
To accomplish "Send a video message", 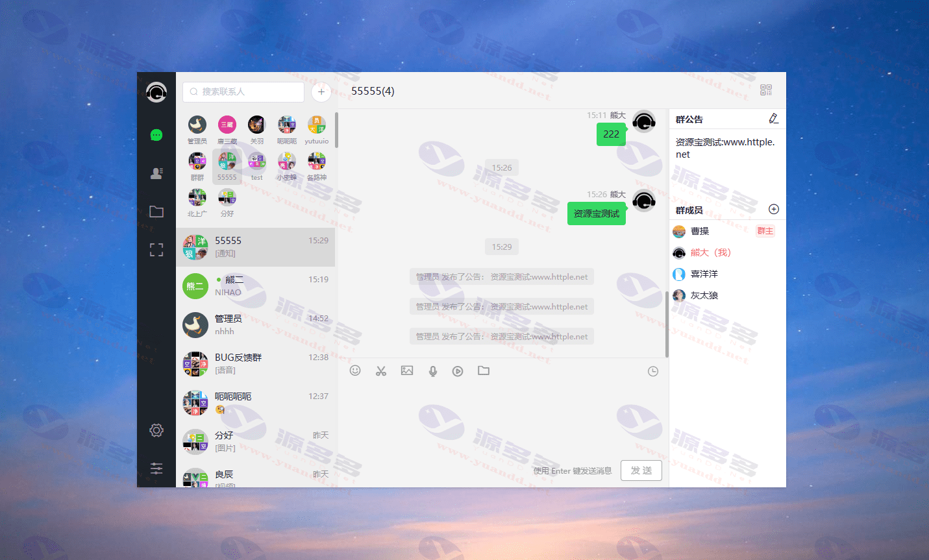I will (x=458, y=371).
